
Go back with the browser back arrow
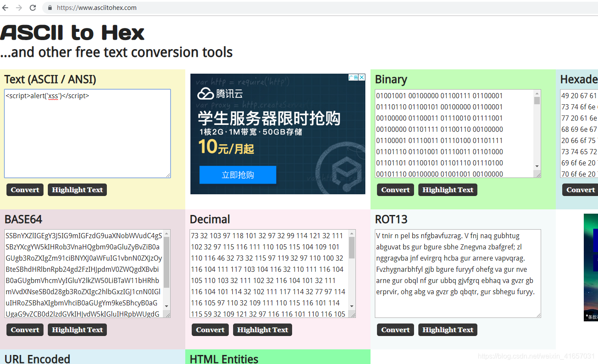pyautogui.click(x=6, y=8)
